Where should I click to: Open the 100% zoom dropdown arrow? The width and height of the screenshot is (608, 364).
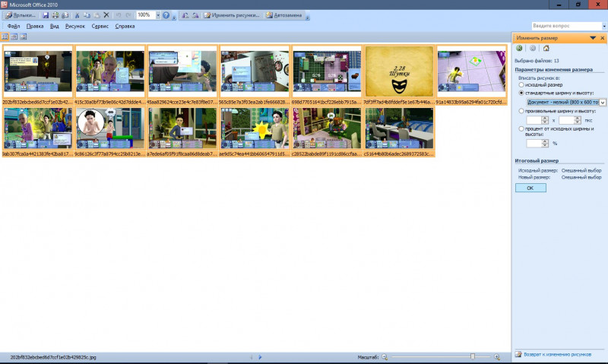(158, 15)
